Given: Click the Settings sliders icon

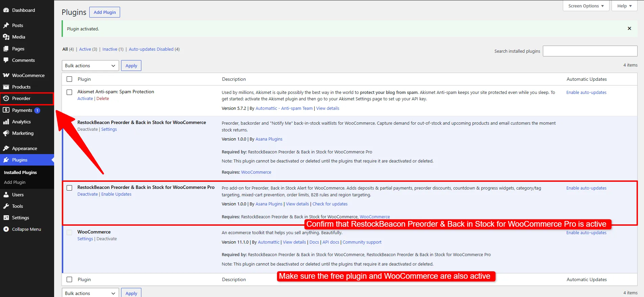Looking at the screenshot, I should (x=6, y=218).
